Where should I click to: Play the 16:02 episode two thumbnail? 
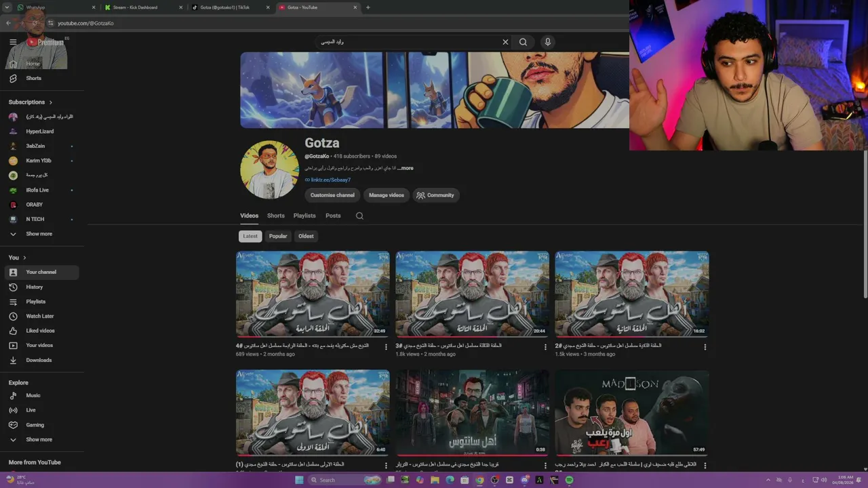coord(632,294)
